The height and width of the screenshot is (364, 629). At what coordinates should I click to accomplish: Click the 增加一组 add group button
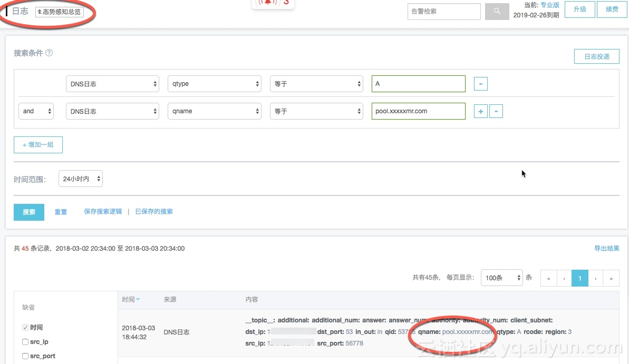coord(38,145)
